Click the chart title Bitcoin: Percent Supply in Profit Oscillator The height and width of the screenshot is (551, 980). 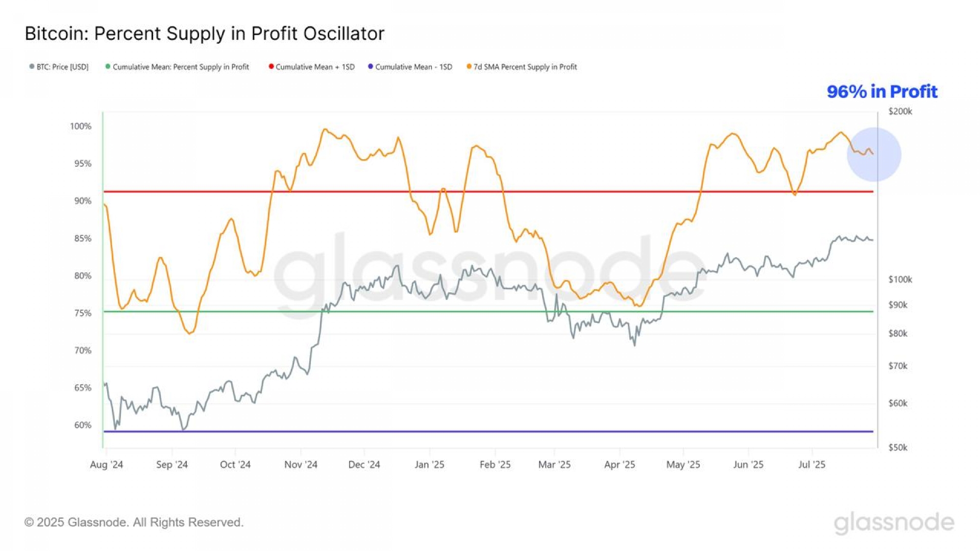pos(204,34)
